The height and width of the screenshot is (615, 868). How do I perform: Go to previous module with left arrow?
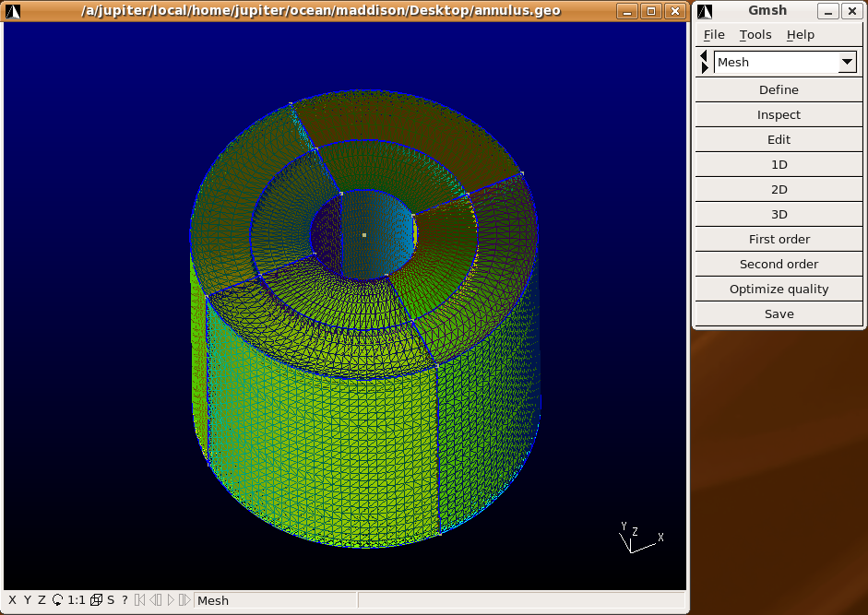705,56
